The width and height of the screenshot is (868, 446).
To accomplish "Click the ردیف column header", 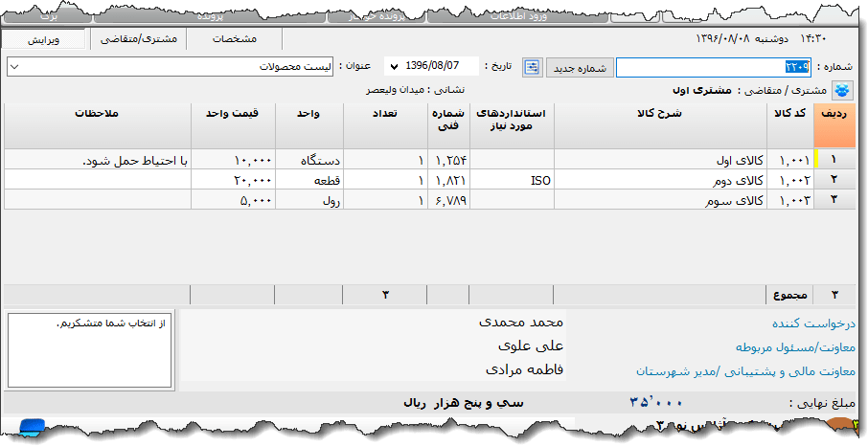I will coord(834,125).
